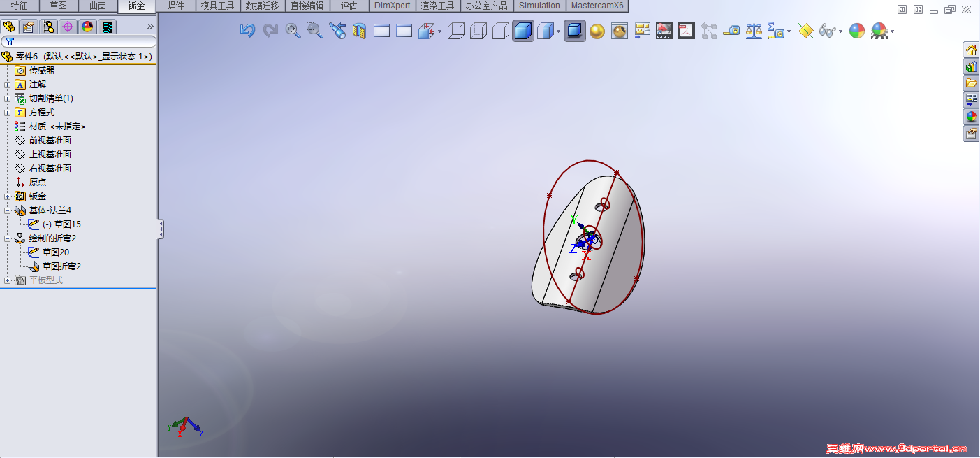The height and width of the screenshot is (458, 980).
Task: Open the DimXpert tab
Action: [x=393, y=6]
